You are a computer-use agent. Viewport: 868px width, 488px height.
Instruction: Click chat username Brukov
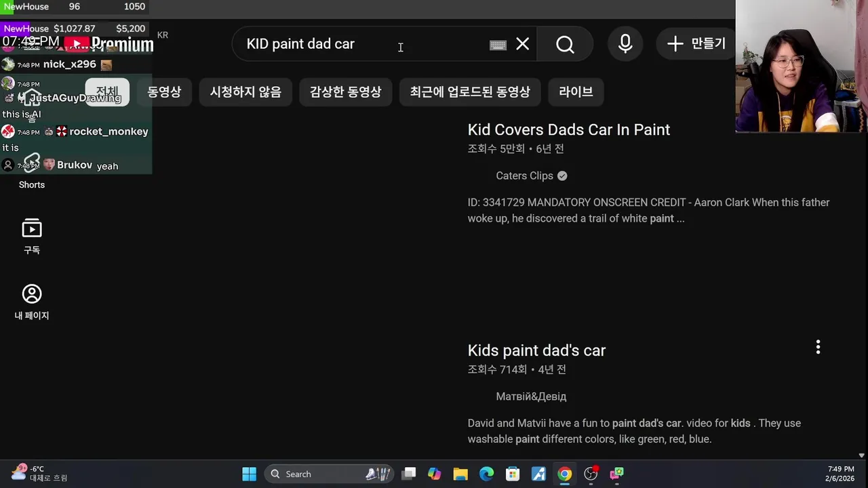click(75, 165)
